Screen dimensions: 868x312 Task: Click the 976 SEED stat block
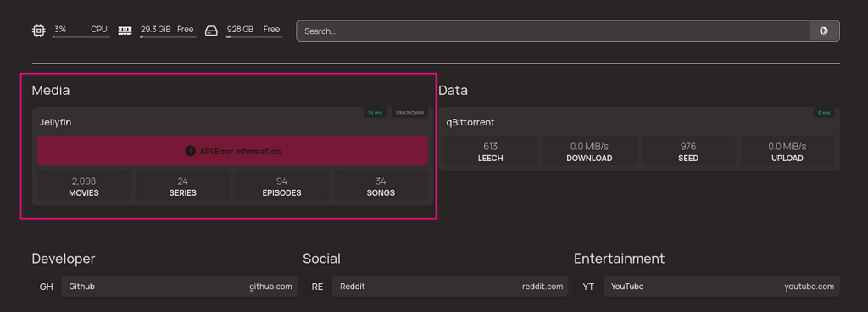pos(688,152)
